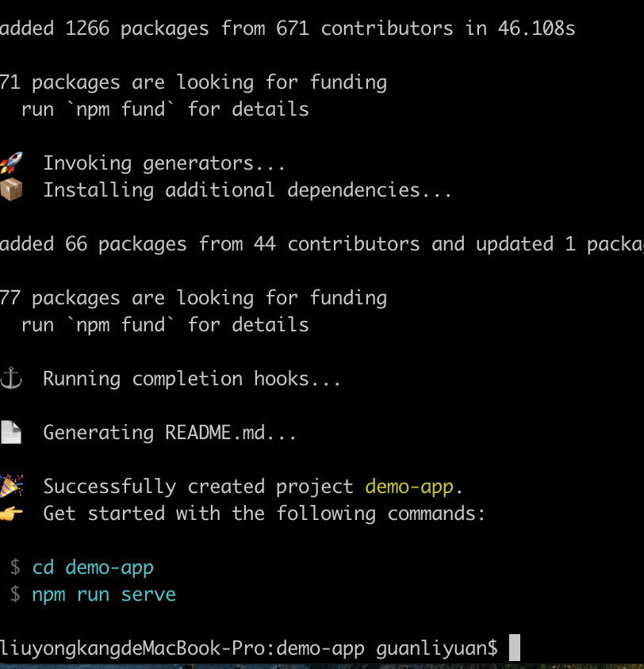644x669 pixels.
Task: Click the '71 packages are looking for funding' line
Action: (x=194, y=82)
